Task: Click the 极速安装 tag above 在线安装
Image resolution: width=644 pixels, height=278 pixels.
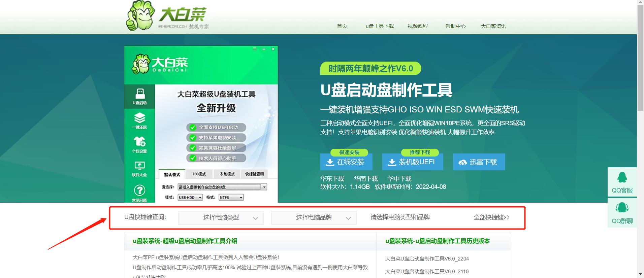Action: [349, 152]
